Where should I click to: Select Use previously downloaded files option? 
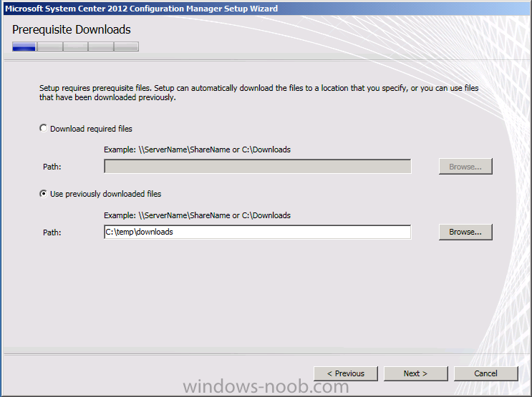43,194
